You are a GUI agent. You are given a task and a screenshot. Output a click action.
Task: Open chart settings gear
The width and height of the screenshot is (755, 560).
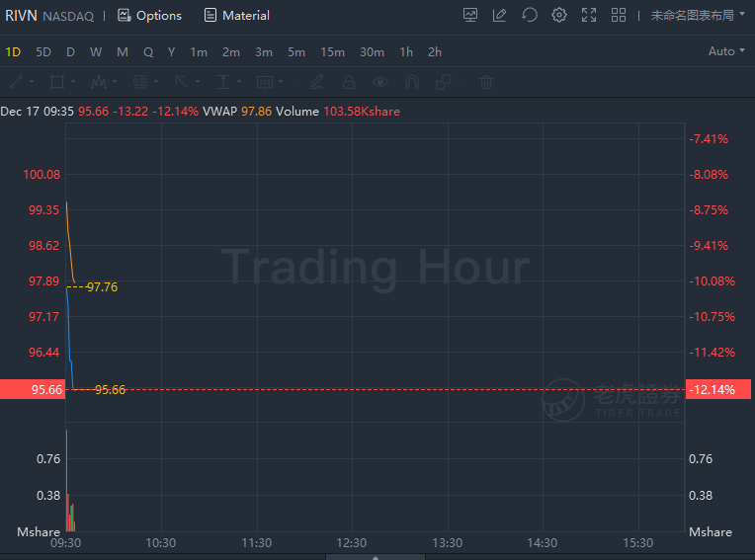pos(559,15)
